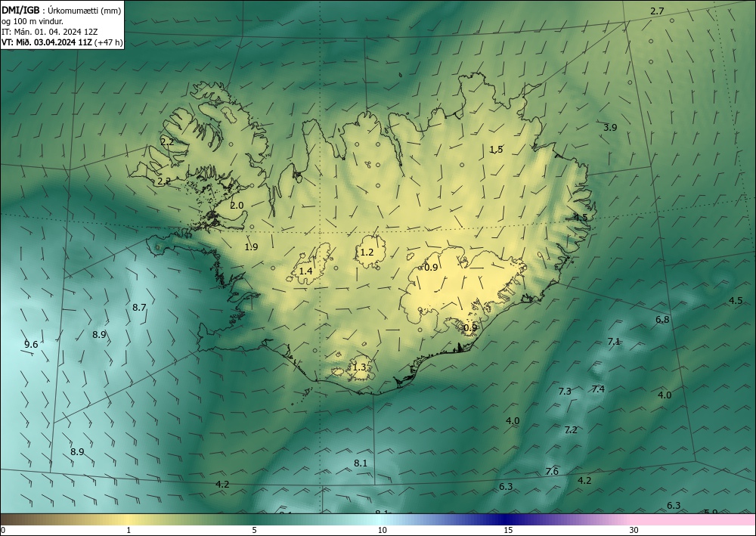Click the 7.3 value on the map

tap(565, 392)
